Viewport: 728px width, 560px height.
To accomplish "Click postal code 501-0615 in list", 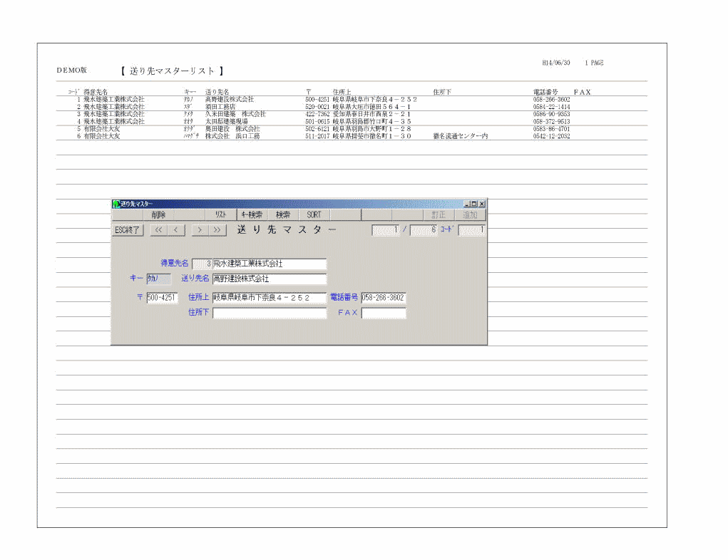I will 317,122.
